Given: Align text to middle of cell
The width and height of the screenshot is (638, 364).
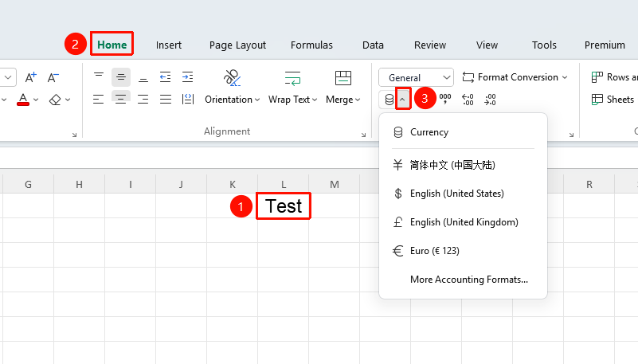Looking at the screenshot, I should 121,77.
